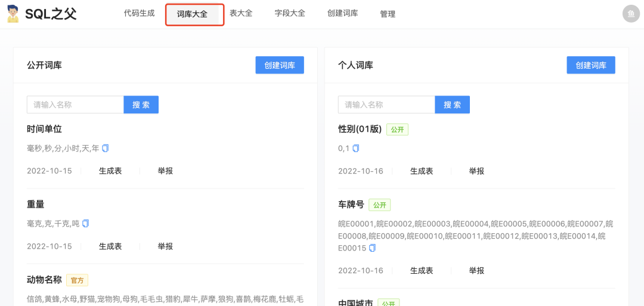Click 创建词库 button in 个人词库 panel
Viewport: 644px width, 306px height.
[x=591, y=65]
